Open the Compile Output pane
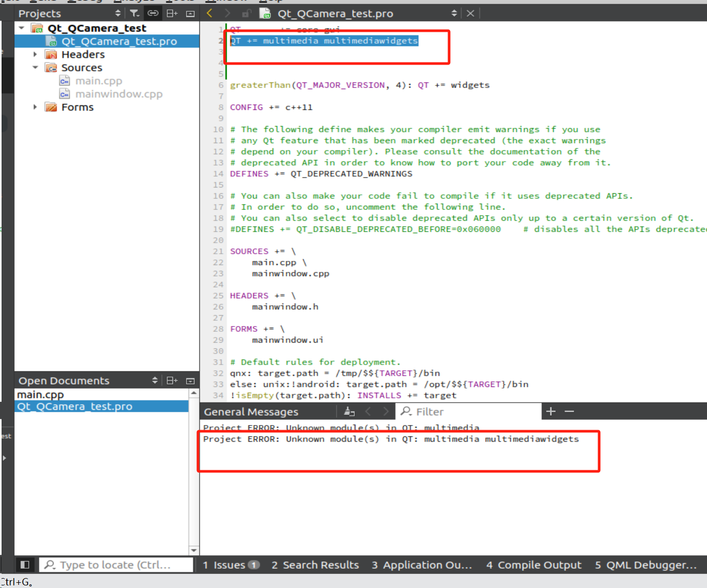The width and height of the screenshot is (707, 588). coord(534,565)
